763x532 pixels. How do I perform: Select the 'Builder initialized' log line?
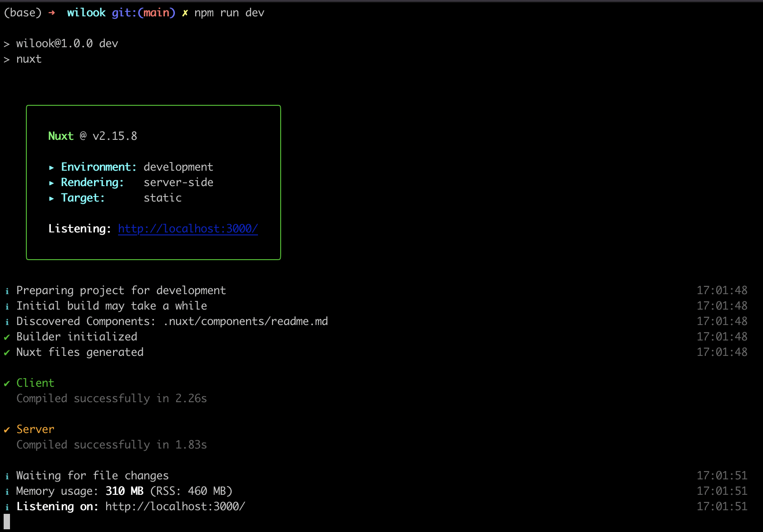pyautogui.click(x=77, y=337)
